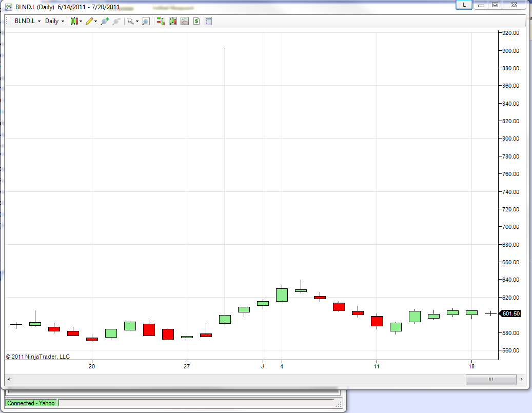Click the '© 2011 NinjaTrader, LLC' text
This screenshot has height=413, width=532.
pyautogui.click(x=37, y=357)
